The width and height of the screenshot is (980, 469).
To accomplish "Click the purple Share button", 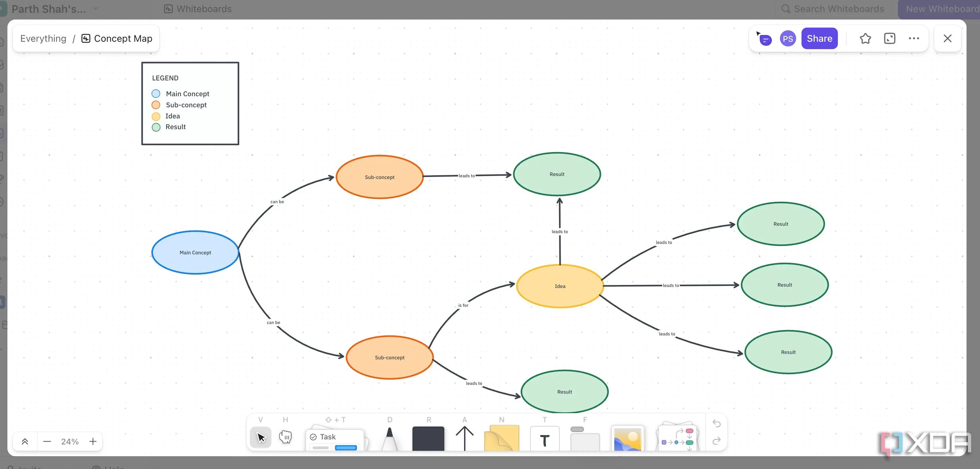I will coord(819,38).
